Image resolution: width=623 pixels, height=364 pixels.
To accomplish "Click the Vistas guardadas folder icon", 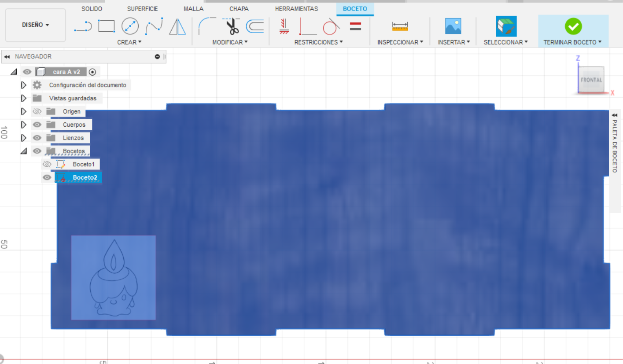I will point(37,98).
